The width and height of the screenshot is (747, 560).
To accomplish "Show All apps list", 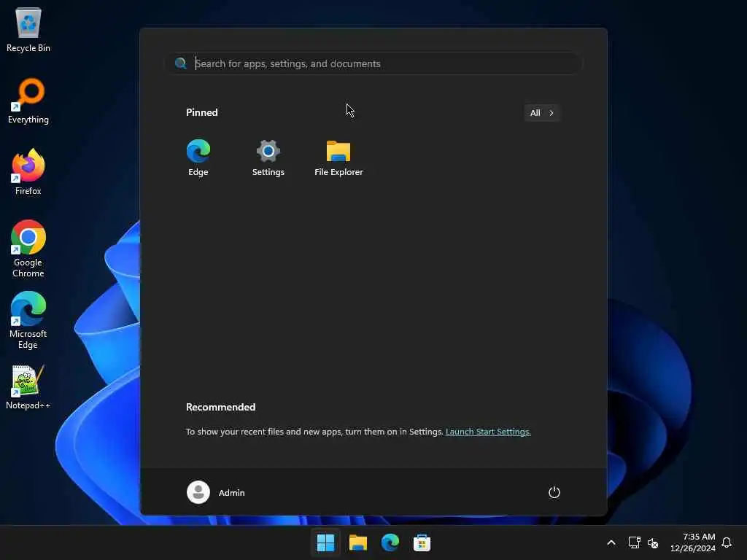I will (542, 113).
